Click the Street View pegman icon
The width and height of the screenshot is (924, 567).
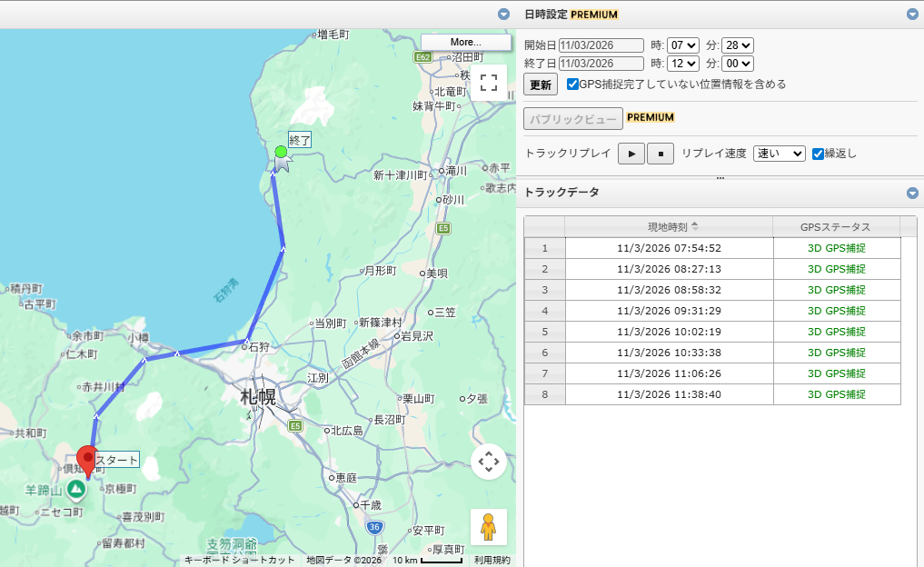click(489, 527)
